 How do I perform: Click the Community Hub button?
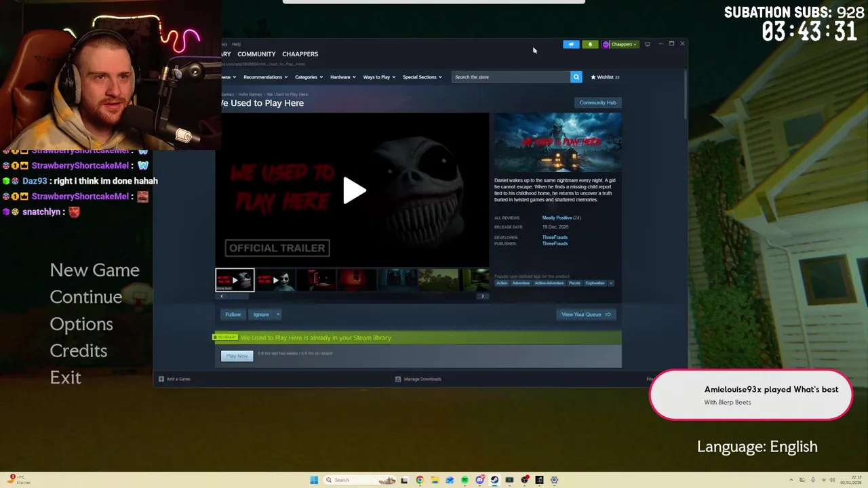(x=597, y=102)
